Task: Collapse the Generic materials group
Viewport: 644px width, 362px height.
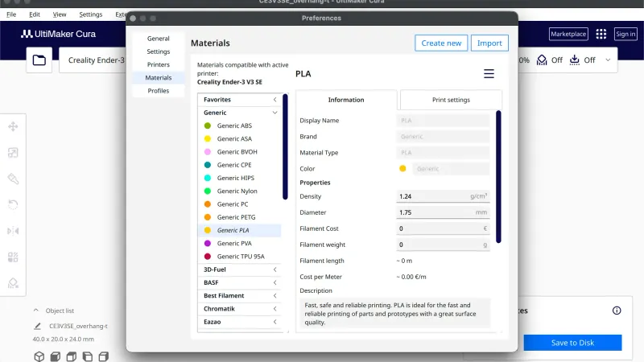Action: click(239, 113)
